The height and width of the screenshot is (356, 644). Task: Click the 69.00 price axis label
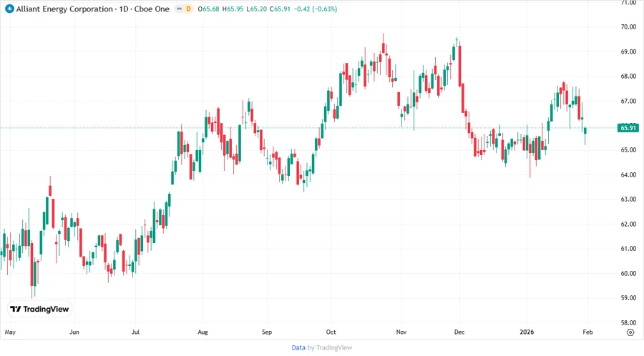[x=628, y=51]
